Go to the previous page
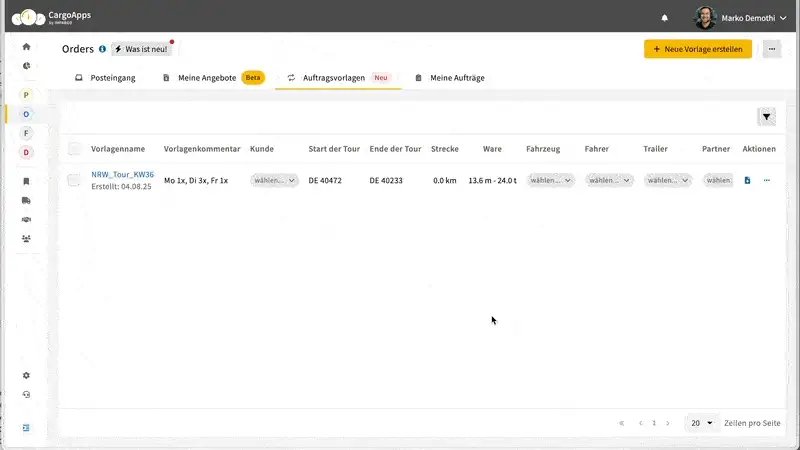This screenshot has height=450, width=800. [x=641, y=423]
